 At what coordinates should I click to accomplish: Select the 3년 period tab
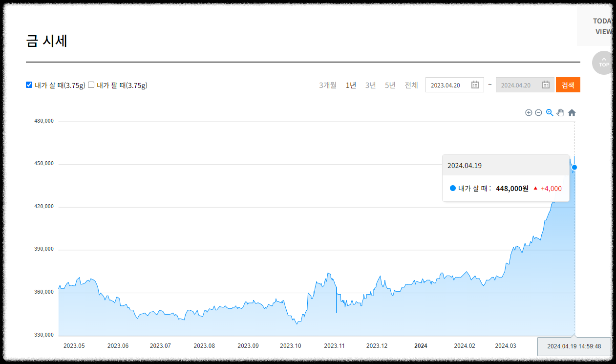coord(371,85)
